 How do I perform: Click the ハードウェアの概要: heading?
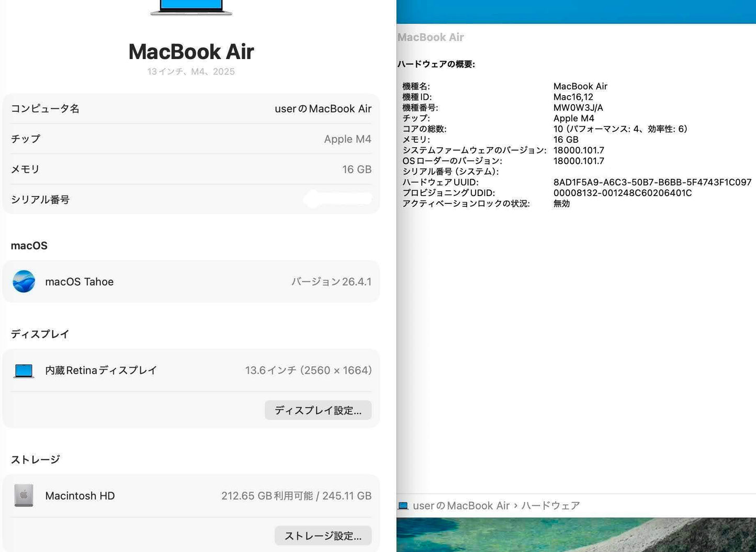[436, 64]
